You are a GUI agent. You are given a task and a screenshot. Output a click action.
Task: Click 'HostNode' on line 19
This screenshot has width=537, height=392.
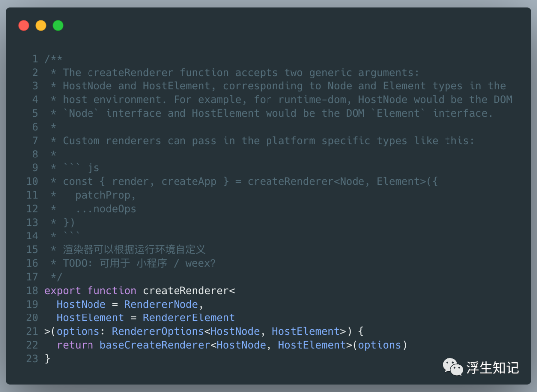tap(81, 304)
